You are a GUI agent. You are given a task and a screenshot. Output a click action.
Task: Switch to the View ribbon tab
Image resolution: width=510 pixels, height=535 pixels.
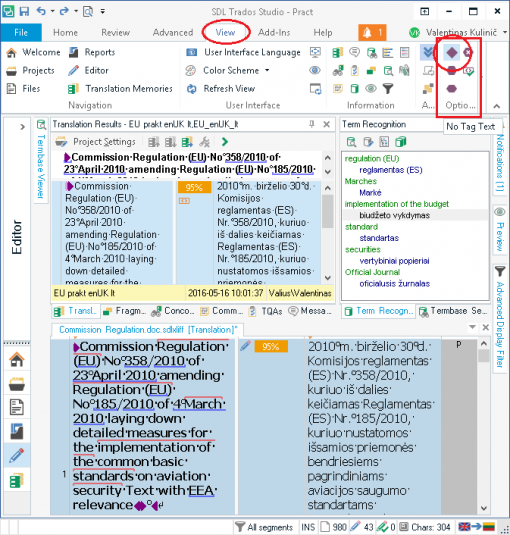[225, 32]
